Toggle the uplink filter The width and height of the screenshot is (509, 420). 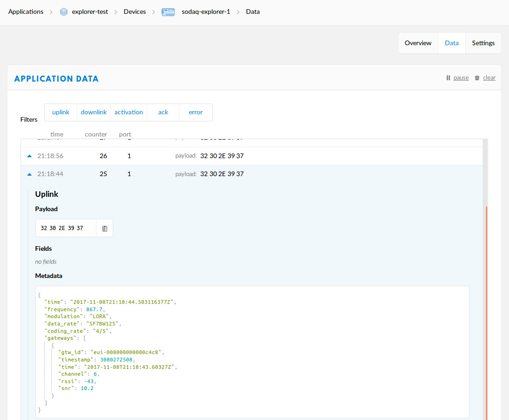tap(61, 112)
